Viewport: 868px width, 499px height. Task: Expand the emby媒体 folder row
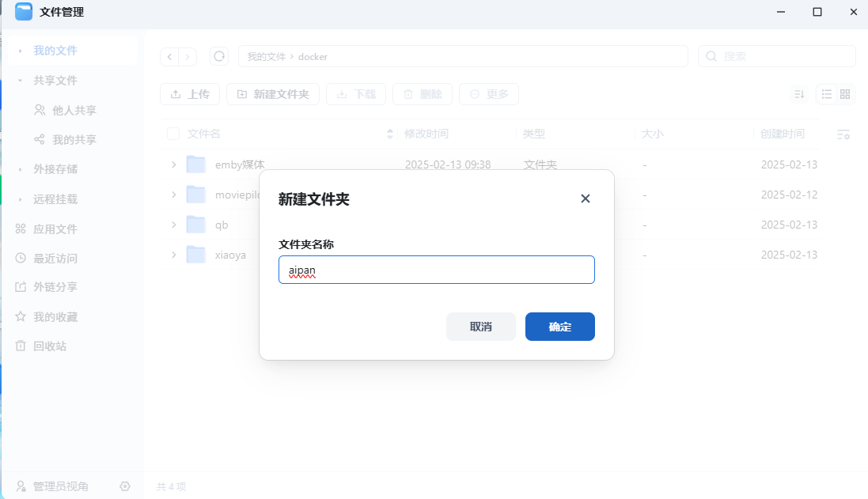pyautogui.click(x=173, y=164)
